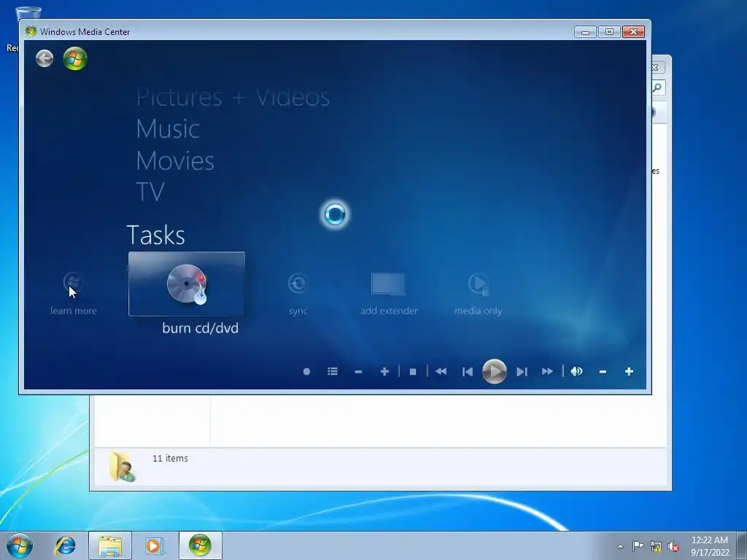The width and height of the screenshot is (747, 560).
Task: Click the Media Center taskbar button
Action: [200, 545]
